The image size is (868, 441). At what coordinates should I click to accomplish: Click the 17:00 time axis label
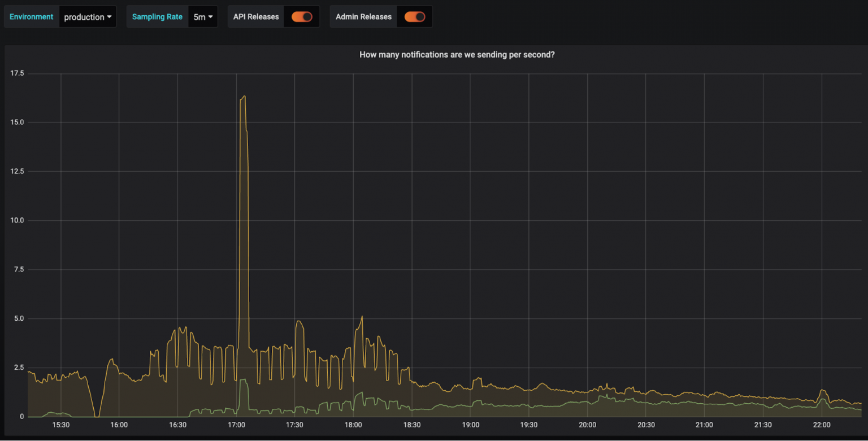point(236,425)
